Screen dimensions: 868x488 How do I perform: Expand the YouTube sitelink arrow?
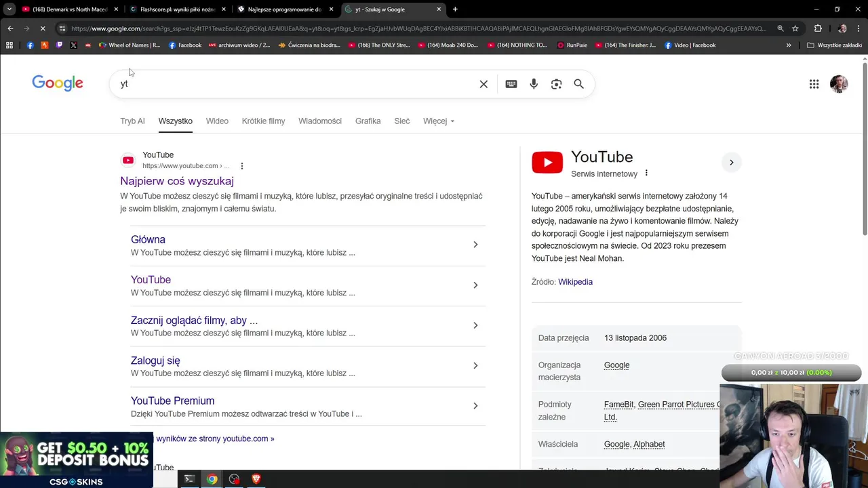click(475, 285)
